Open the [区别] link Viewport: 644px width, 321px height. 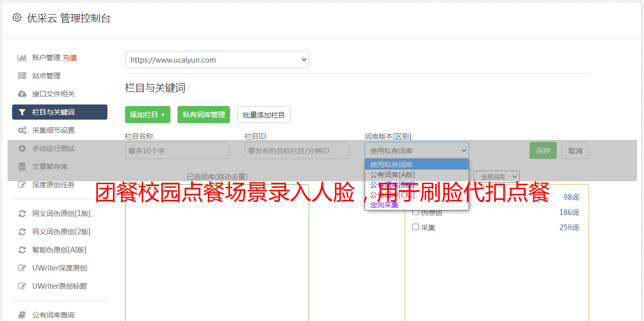(402, 136)
